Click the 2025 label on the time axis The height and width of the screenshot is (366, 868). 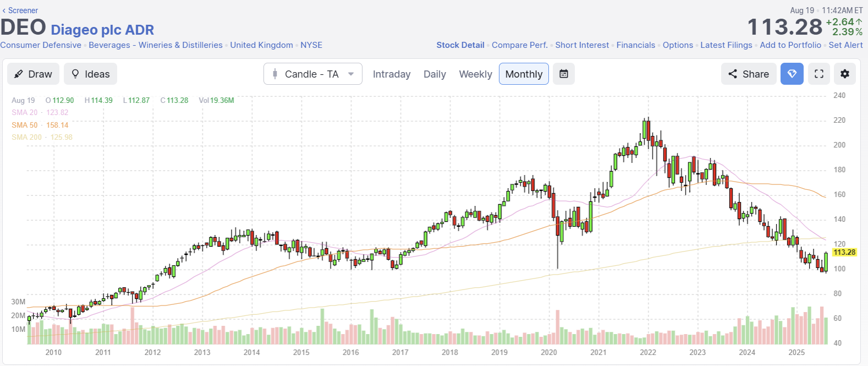click(x=796, y=352)
